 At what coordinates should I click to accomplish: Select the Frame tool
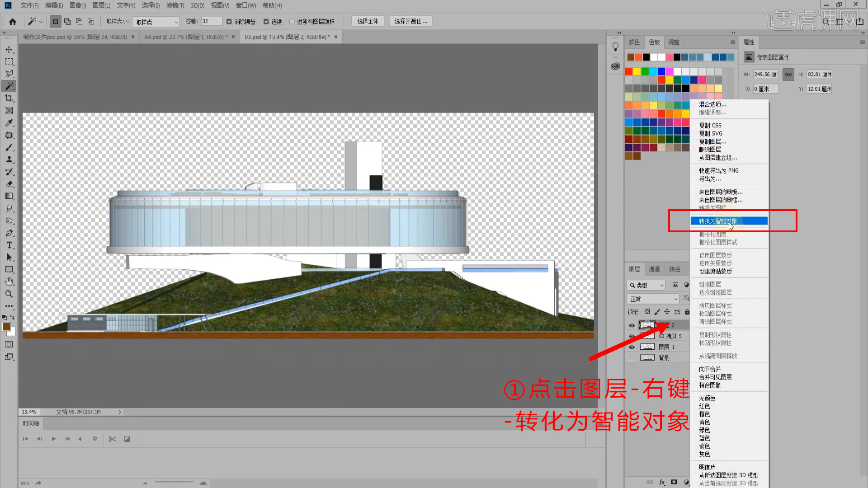(9, 110)
